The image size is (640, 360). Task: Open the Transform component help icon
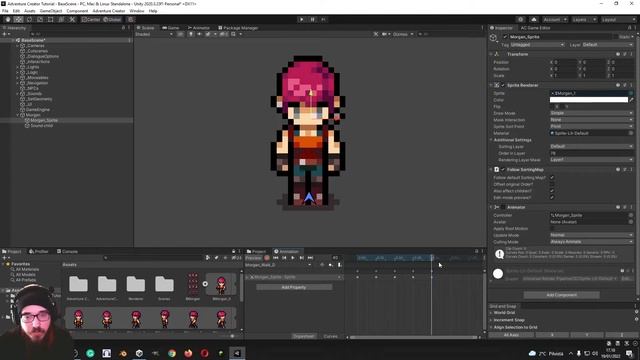(x=618, y=54)
